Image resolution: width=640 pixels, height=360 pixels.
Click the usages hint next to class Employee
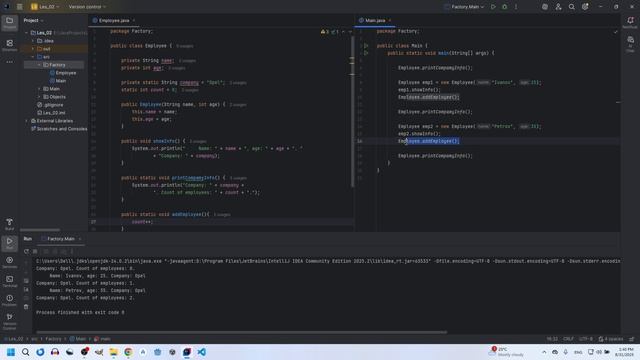pos(185,46)
